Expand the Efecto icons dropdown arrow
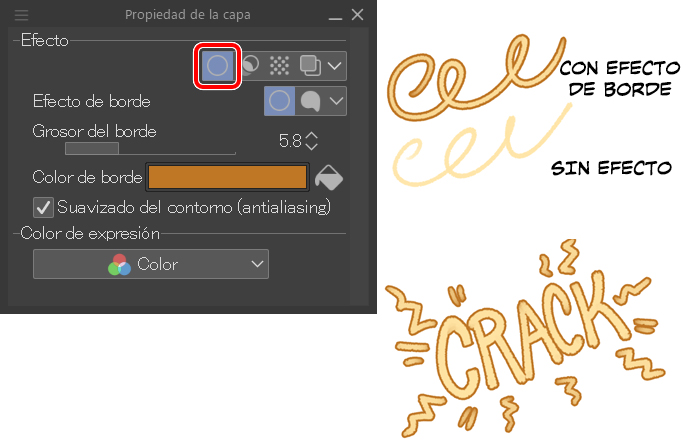This screenshot has width=686, height=444. pos(335,66)
